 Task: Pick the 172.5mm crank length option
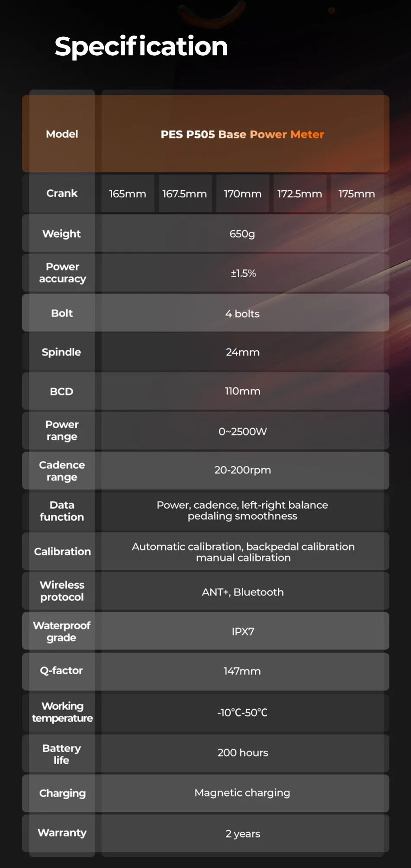[x=299, y=194]
